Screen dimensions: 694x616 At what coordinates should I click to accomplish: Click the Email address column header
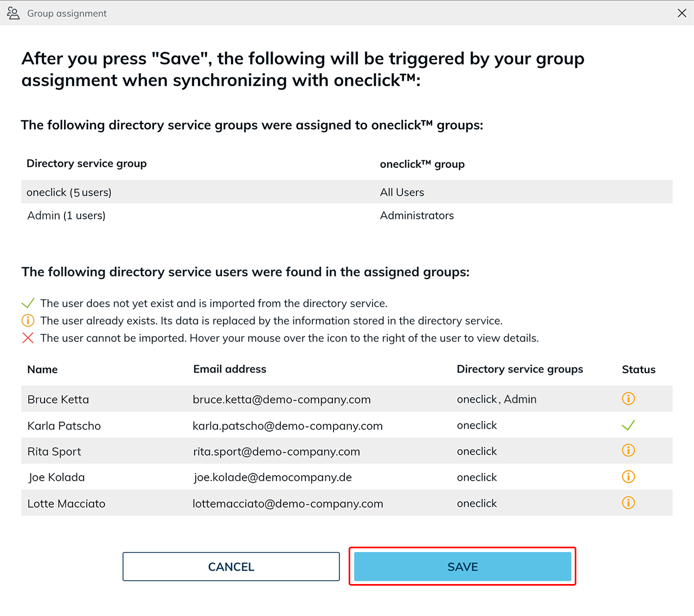pyautogui.click(x=230, y=369)
